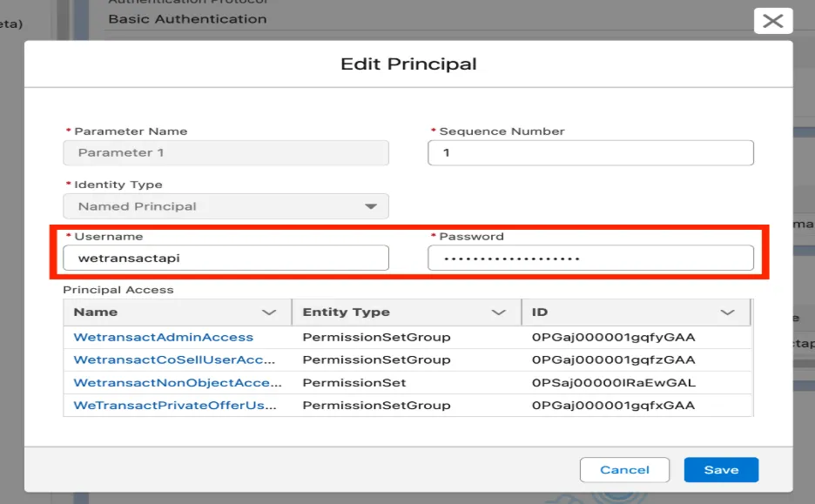Close the Edit Principal dialog with X

point(773,21)
